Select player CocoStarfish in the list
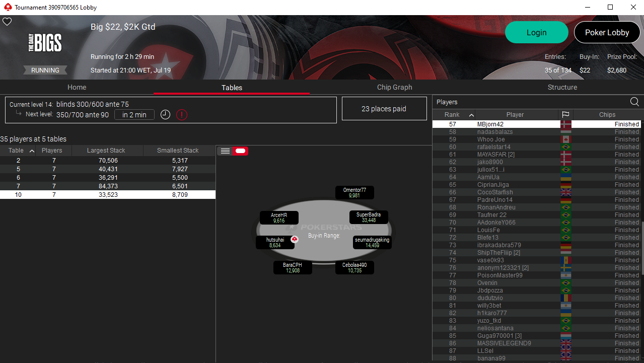 (536, 192)
